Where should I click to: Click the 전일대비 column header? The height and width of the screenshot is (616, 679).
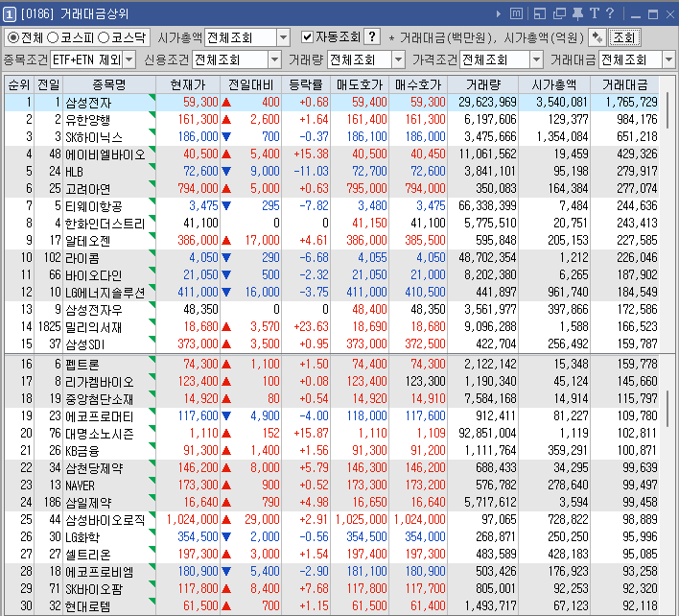[250, 84]
